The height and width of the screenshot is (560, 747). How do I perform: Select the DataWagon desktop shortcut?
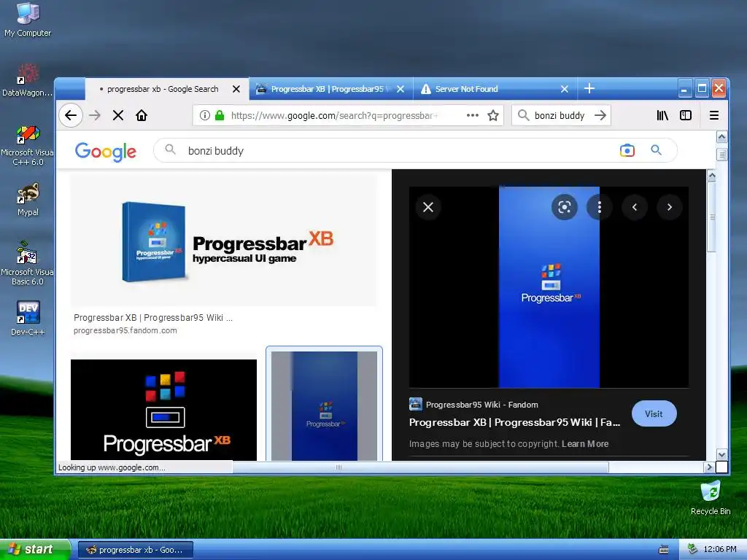pos(28,80)
